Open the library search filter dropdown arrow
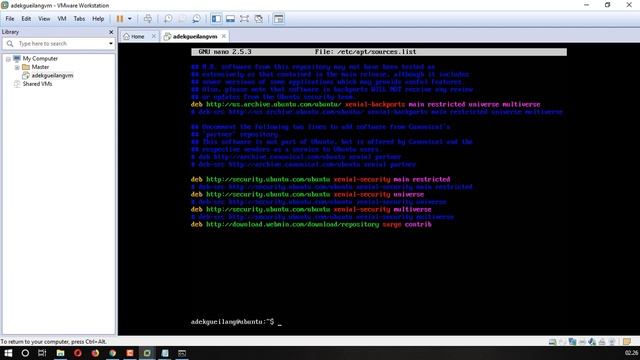This screenshot has width=640, height=360. click(x=111, y=43)
